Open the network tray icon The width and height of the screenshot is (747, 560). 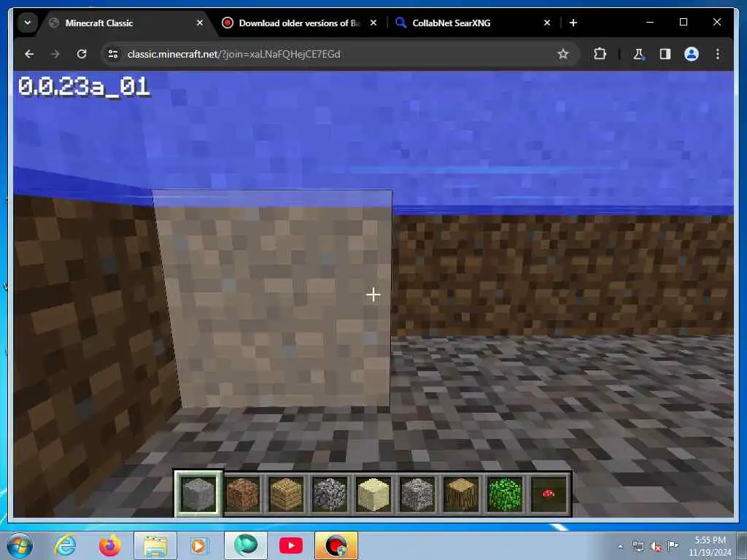(x=638, y=547)
